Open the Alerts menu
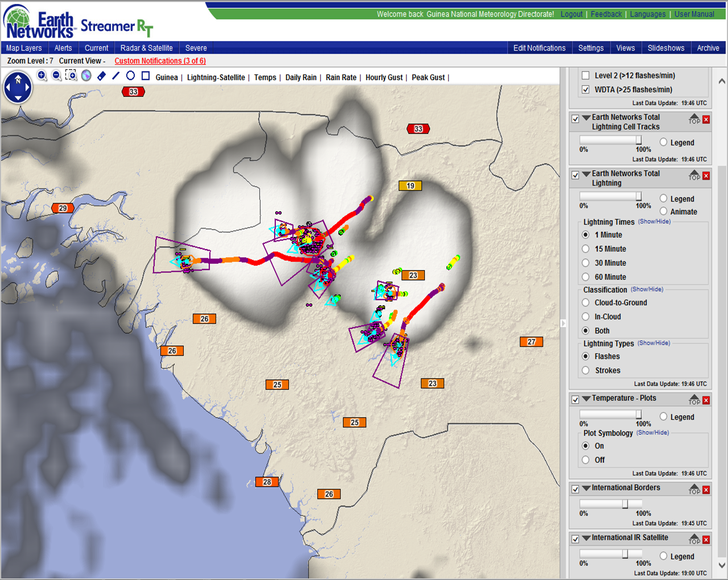Image resolution: width=728 pixels, height=580 pixels. click(63, 48)
